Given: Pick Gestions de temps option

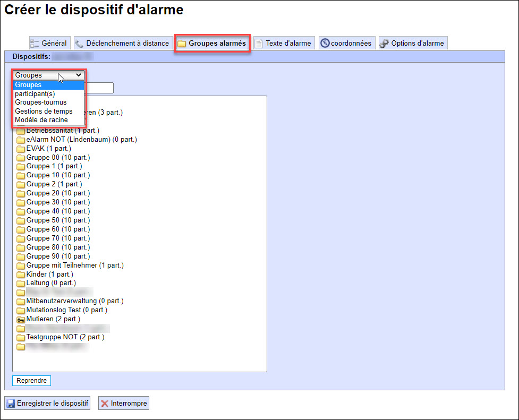Looking at the screenshot, I should (44, 112).
